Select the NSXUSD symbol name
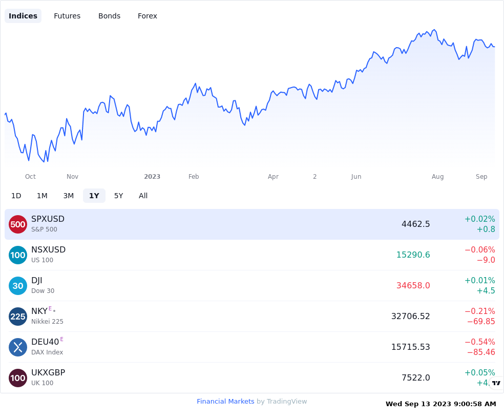This screenshot has height=420, width=504. point(48,249)
